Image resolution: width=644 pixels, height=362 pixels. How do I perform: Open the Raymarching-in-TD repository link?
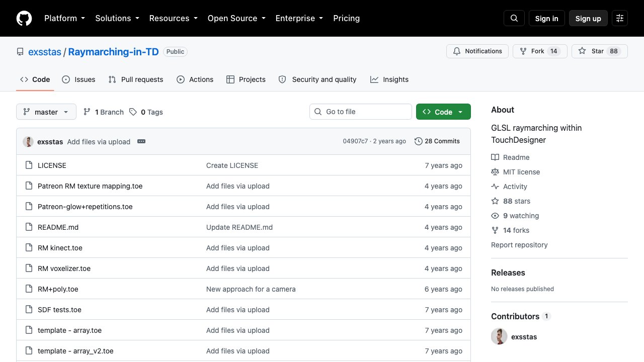tap(114, 52)
